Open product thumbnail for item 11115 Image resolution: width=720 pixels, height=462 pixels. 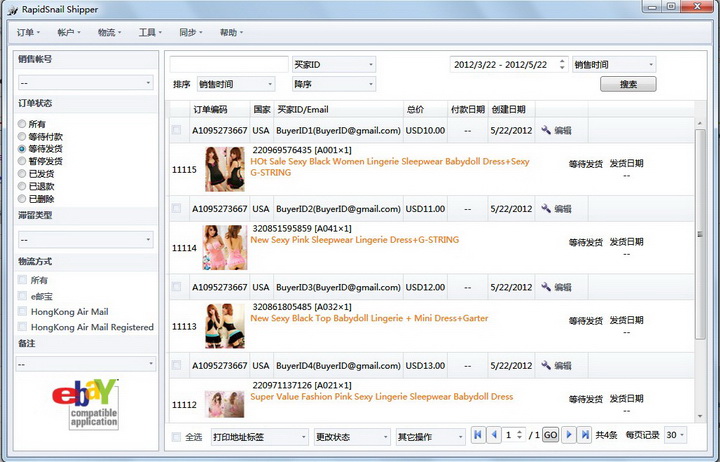(x=225, y=169)
